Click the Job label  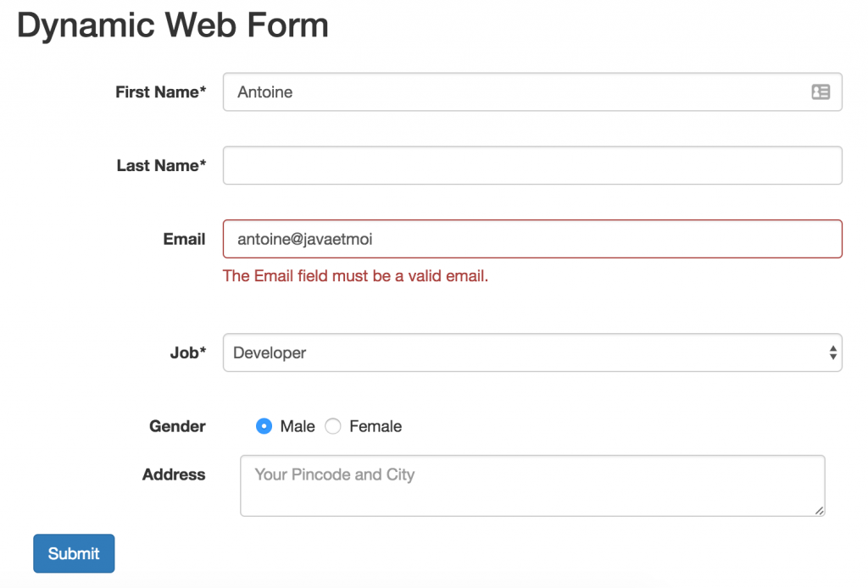click(x=187, y=352)
